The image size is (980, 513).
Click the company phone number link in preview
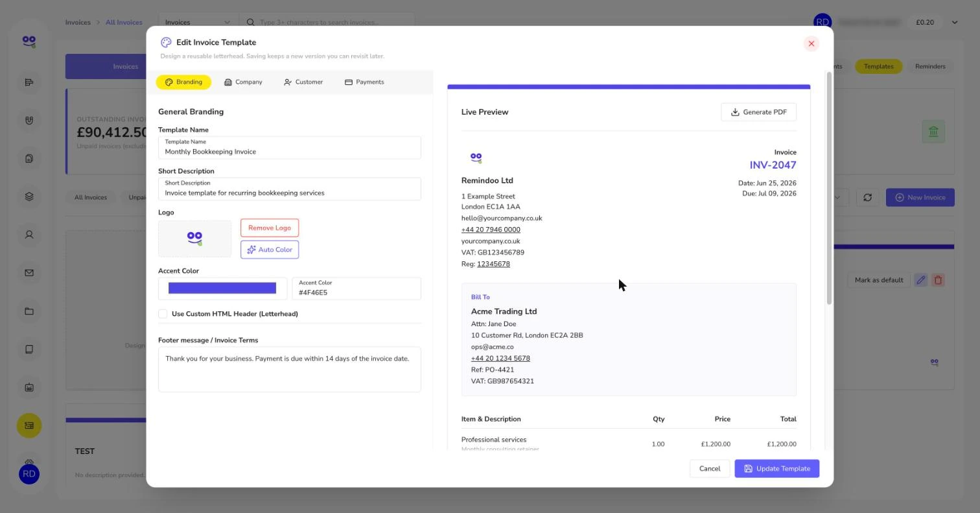click(491, 230)
